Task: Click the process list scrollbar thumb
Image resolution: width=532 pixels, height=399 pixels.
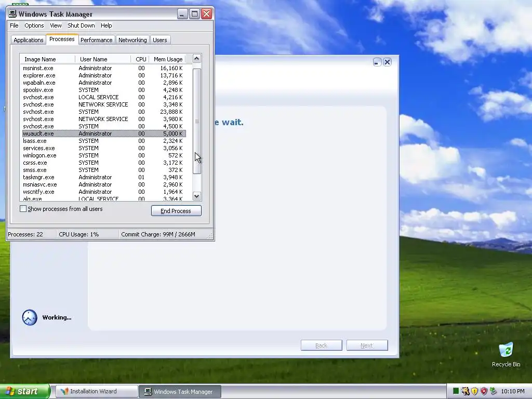Action: click(x=197, y=121)
